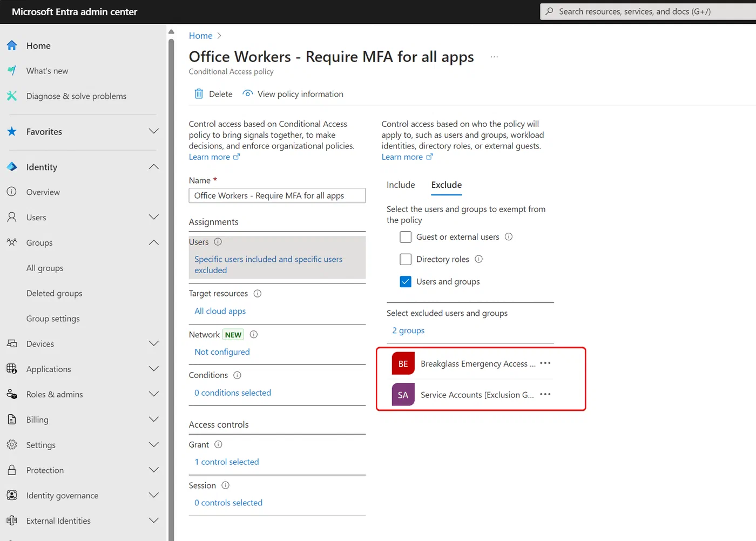Screen dimensions: 756x541
Task: Click the Billing document icon
Action: pyautogui.click(x=12, y=420)
